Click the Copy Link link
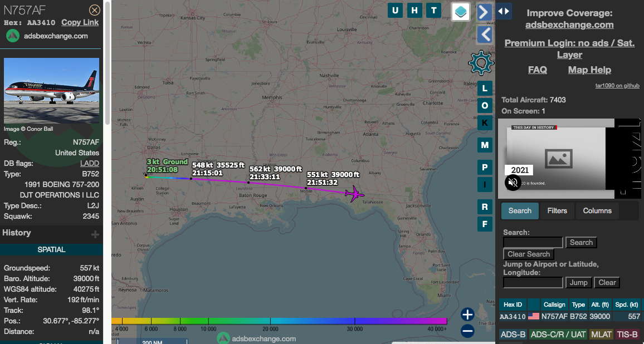Viewport: 644px width, 344px height. [x=80, y=23]
